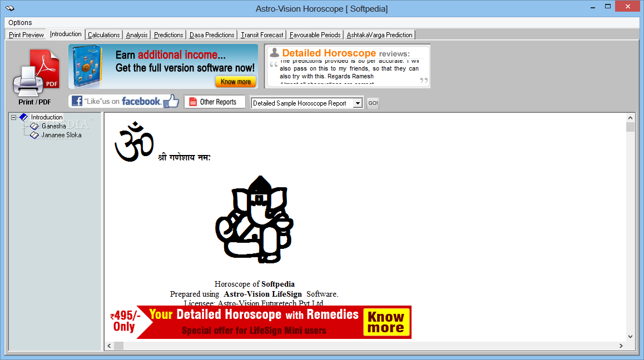644x360 pixels.
Task: Click the Detailed Horoscope with Remedies banner
Action: click(260, 322)
